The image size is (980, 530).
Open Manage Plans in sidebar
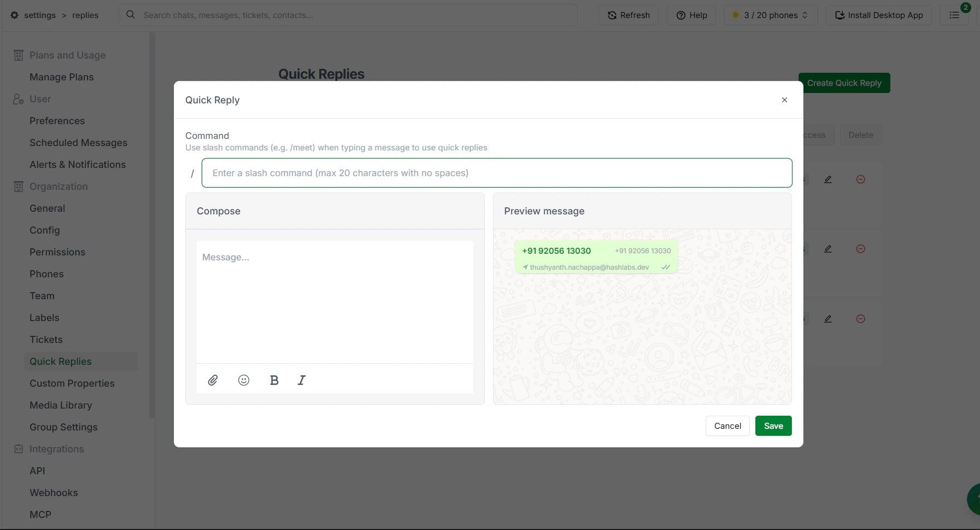coord(62,77)
